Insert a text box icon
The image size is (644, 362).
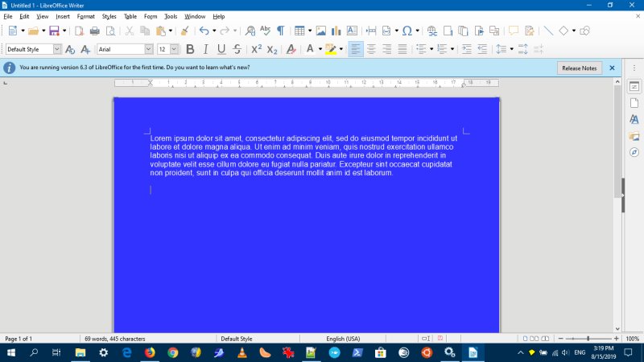coord(352,31)
